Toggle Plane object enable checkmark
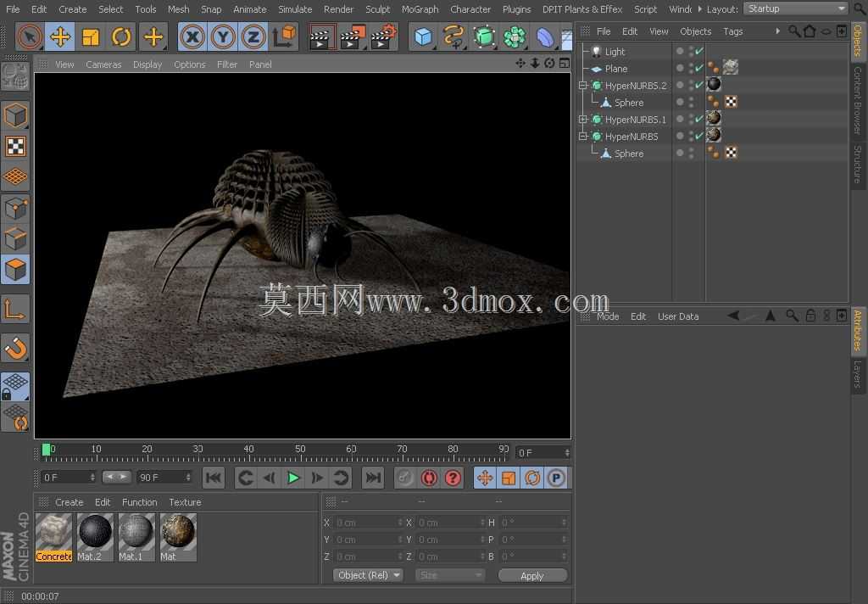 (699, 68)
